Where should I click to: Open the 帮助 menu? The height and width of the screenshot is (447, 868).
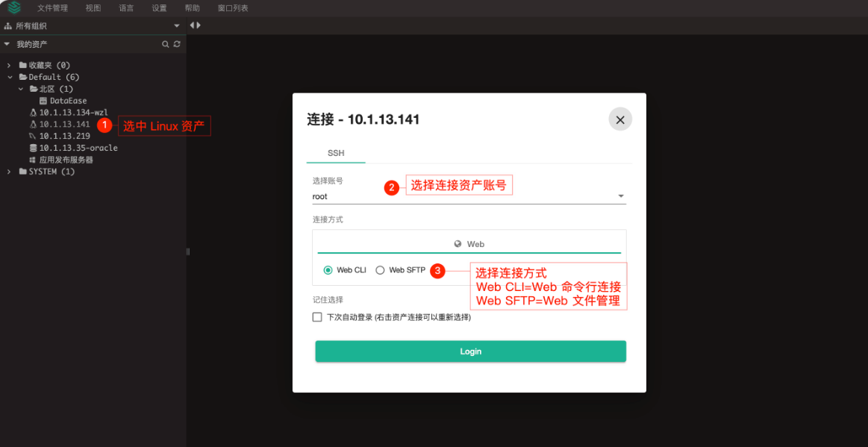(193, 8)
